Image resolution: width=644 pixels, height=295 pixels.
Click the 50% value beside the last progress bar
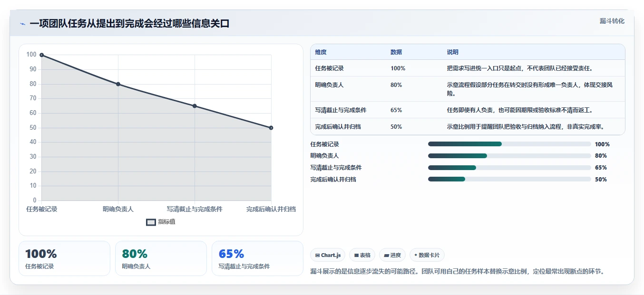pos(601,179)
